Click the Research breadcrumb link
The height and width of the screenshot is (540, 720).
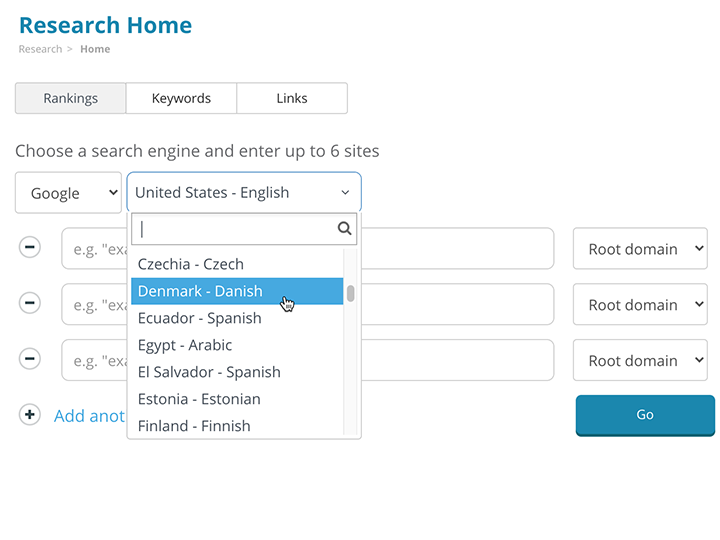click(x=40, y=49)
